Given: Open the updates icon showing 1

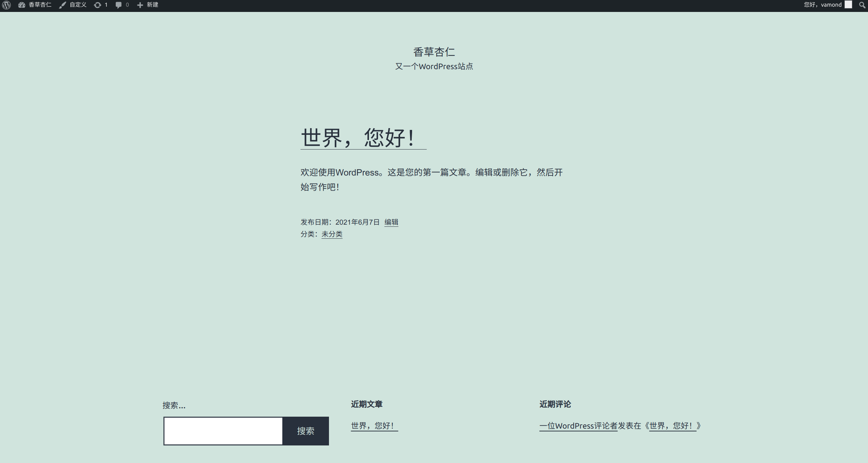Looking at the screenshot, I should [101, 5].
